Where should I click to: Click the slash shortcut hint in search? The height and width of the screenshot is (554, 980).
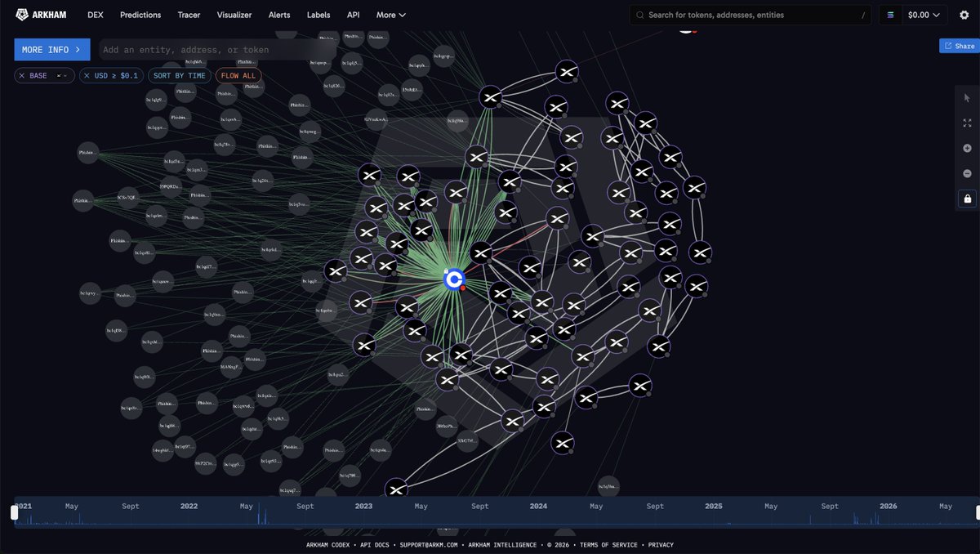pos(863,15)
